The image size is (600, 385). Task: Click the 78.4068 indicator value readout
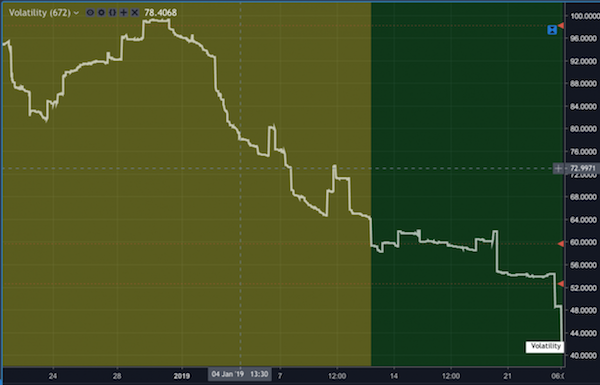(160, 13)
